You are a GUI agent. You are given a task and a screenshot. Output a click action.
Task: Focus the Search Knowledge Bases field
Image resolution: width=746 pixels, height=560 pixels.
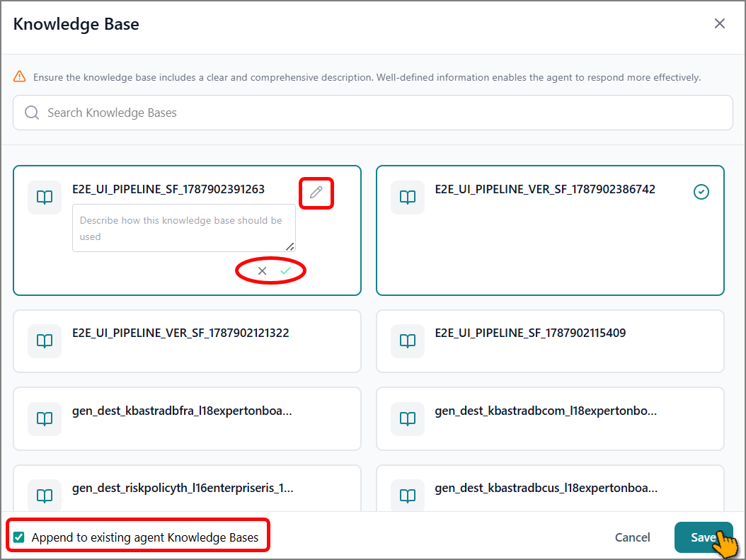373,113
